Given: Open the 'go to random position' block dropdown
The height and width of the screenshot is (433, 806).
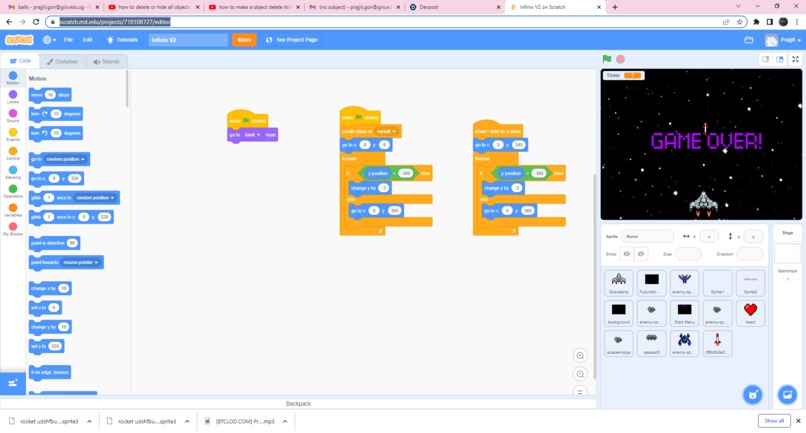Looking at the screenshot, I should (x=65, y=159).
